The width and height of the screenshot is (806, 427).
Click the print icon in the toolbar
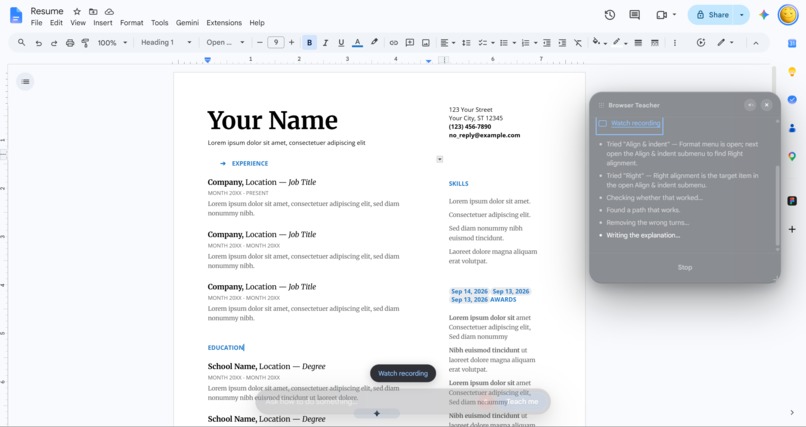70,43
